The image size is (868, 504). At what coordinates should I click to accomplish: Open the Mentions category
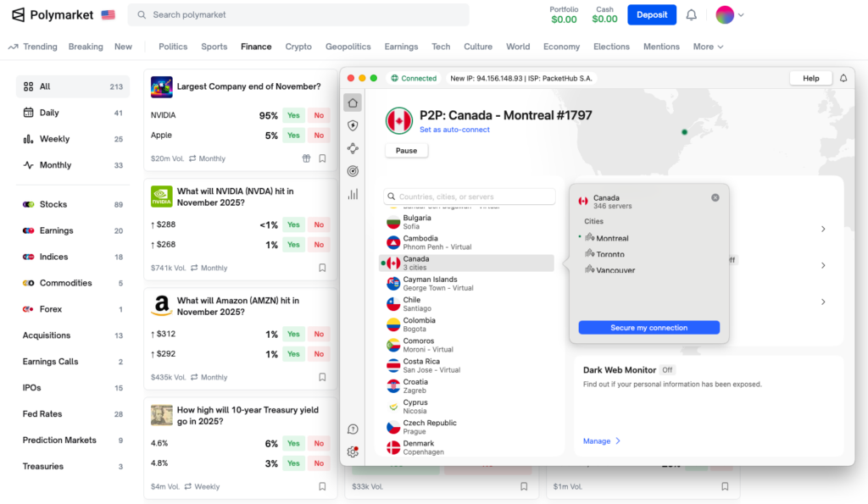(x=661, y=47)
